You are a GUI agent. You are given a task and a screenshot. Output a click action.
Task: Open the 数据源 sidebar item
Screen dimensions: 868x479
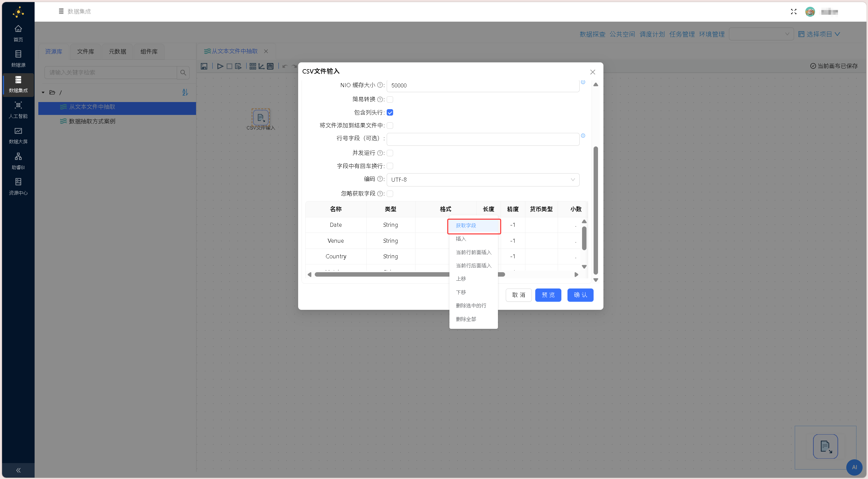tap(18, 59)
